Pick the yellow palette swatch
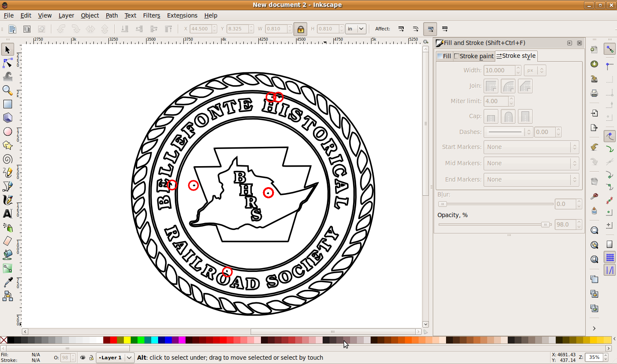 tap(127, 340)
